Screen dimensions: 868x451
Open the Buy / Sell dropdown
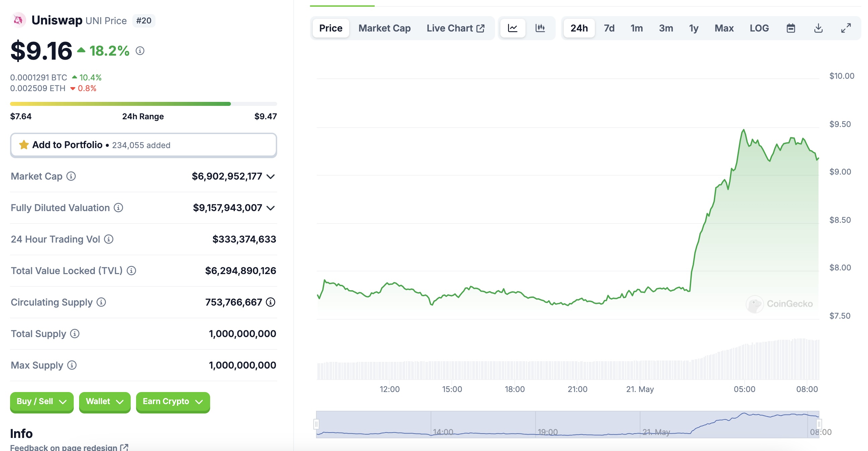42,401
